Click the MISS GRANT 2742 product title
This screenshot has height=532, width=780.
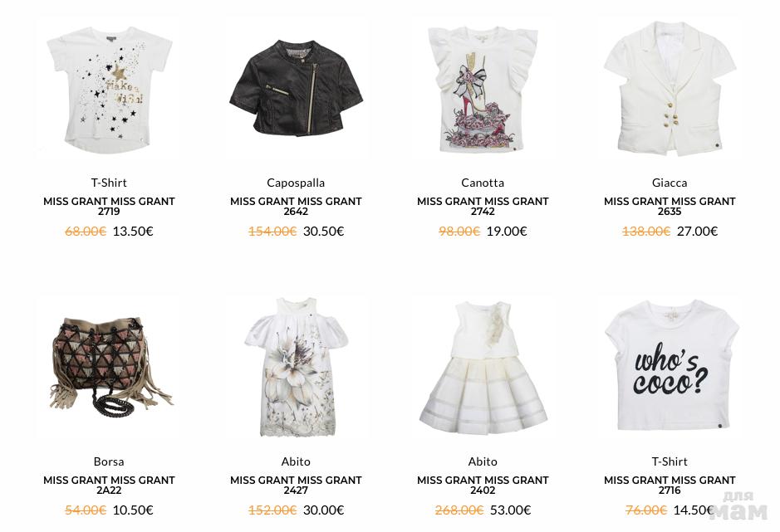483,206
